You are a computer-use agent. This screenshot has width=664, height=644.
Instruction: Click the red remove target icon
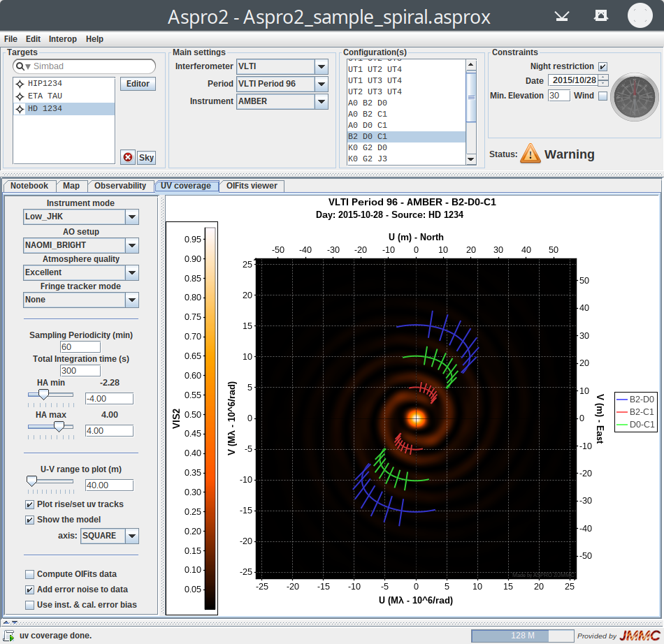point(128,157)
